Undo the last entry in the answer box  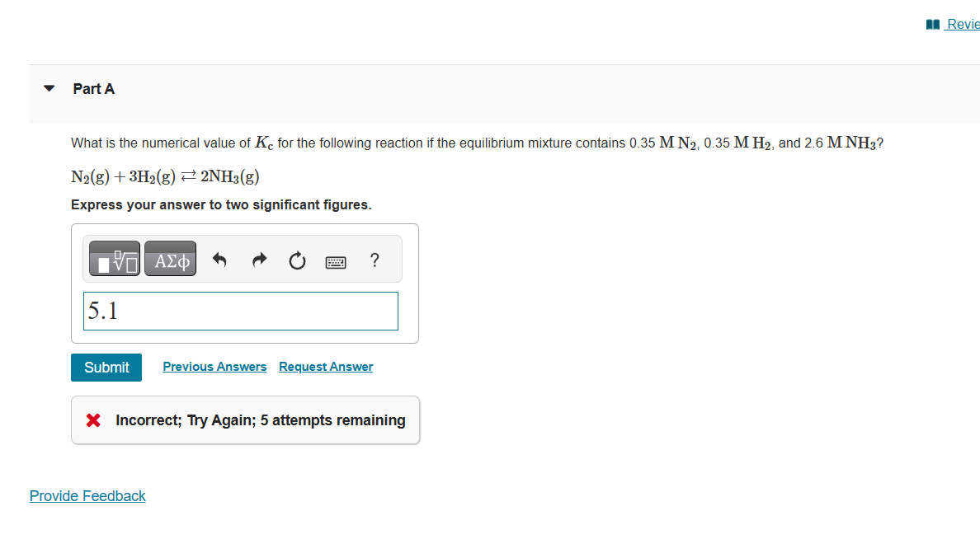(219, 260)
